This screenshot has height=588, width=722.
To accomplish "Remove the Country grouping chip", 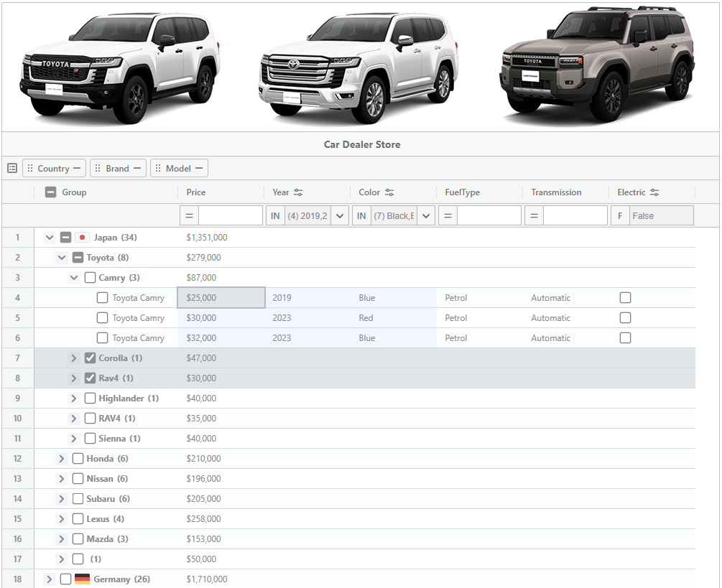I will (76, 169).
